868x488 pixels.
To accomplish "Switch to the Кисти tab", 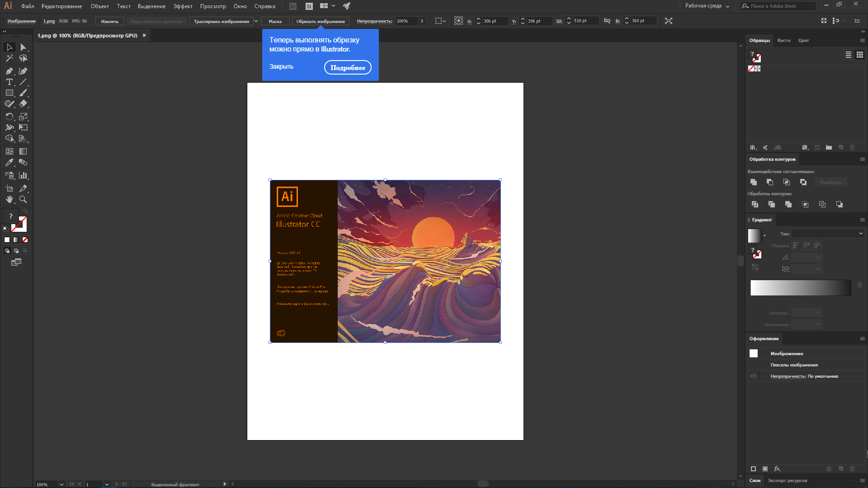I will click(783, 40).
